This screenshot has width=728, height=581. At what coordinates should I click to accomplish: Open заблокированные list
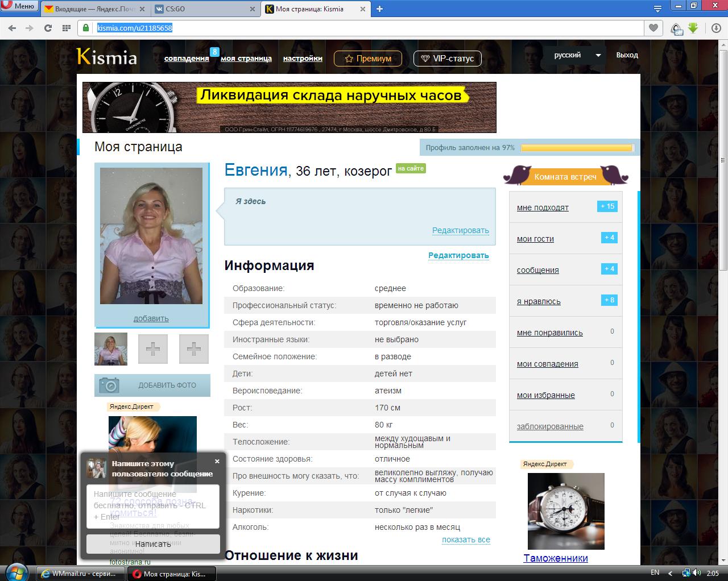[x=550, y=426]
